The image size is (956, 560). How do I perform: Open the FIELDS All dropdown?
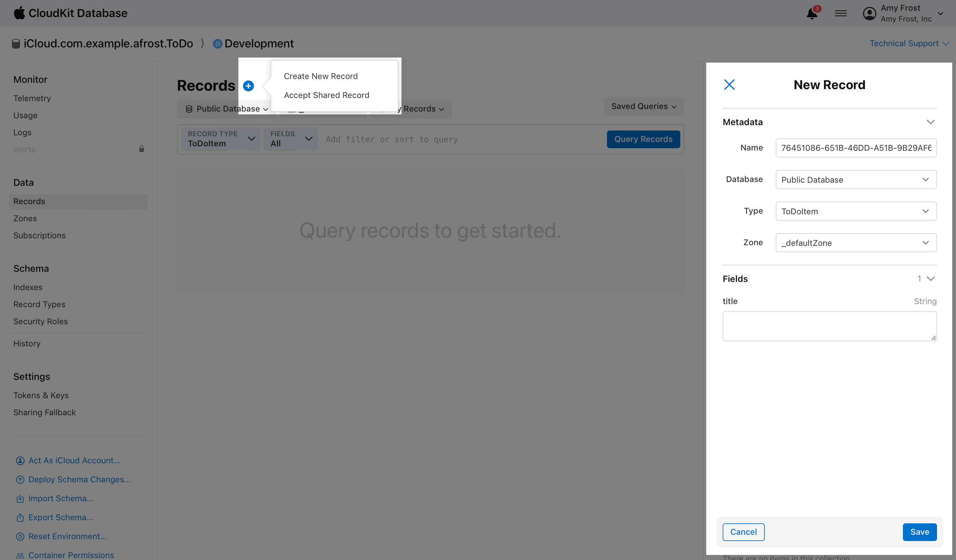[291, 139]
